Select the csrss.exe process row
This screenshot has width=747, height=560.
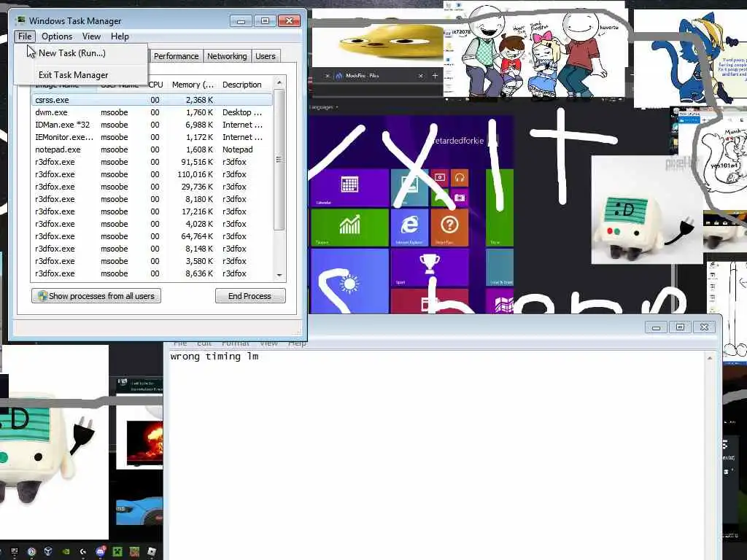(x=152, y=100)
